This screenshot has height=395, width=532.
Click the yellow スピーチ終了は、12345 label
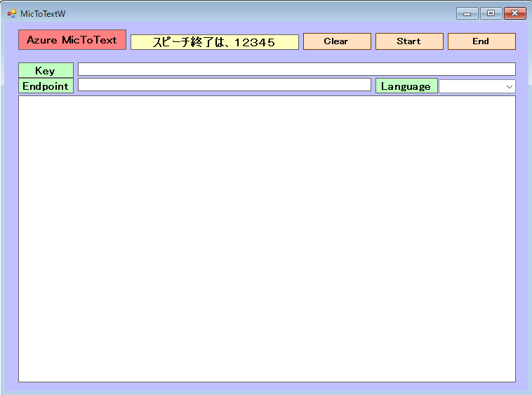[x=214, y=42]
